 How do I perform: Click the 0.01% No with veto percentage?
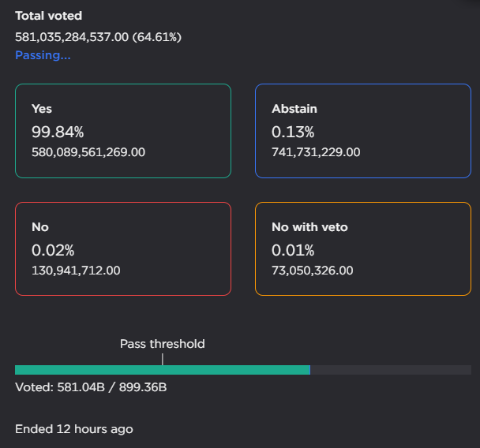pos(293,250)
